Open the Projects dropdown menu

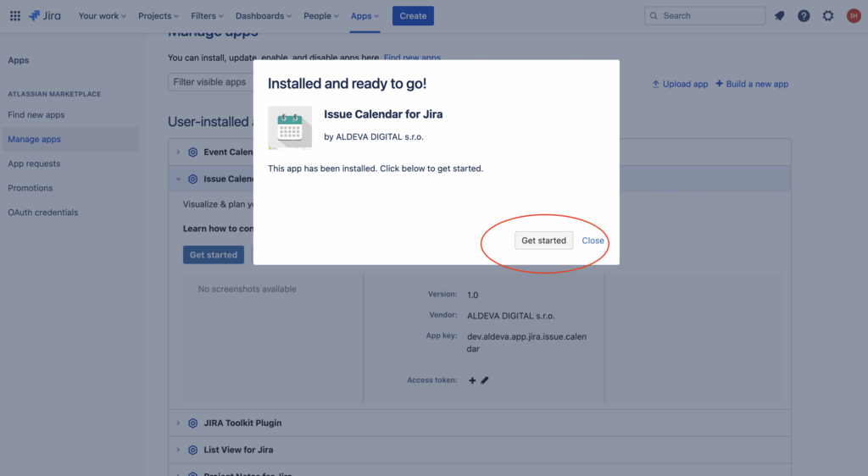159,16
